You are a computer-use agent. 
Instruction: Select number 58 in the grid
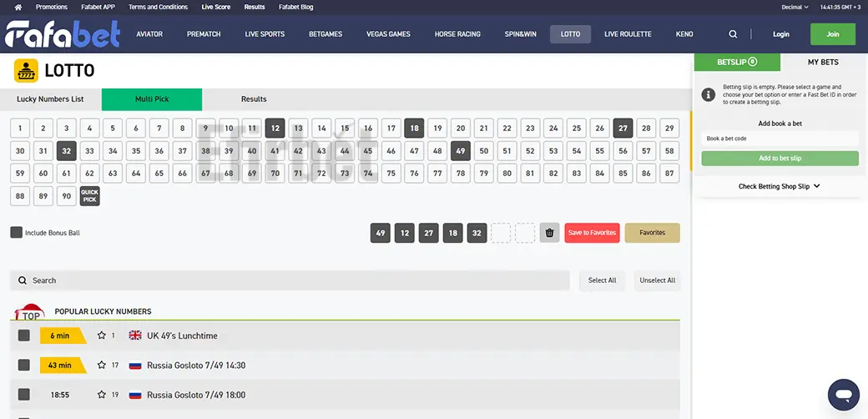tap(669, 150)
